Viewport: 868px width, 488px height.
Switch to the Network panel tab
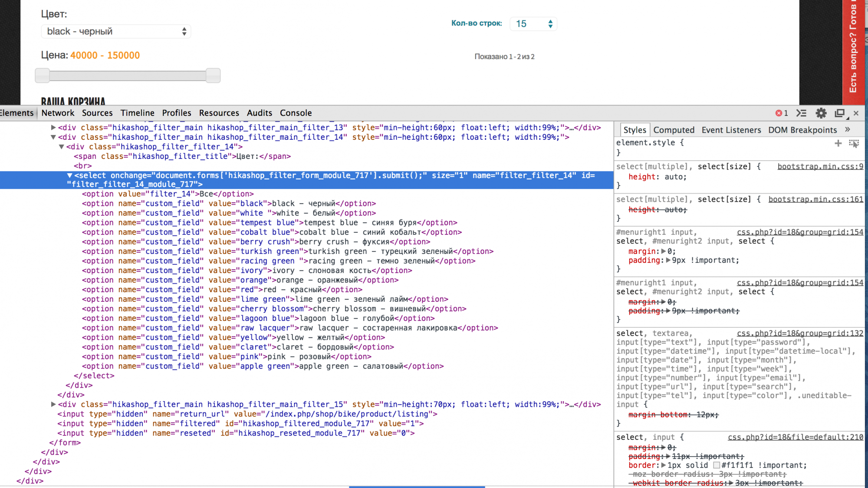(58, 113)
